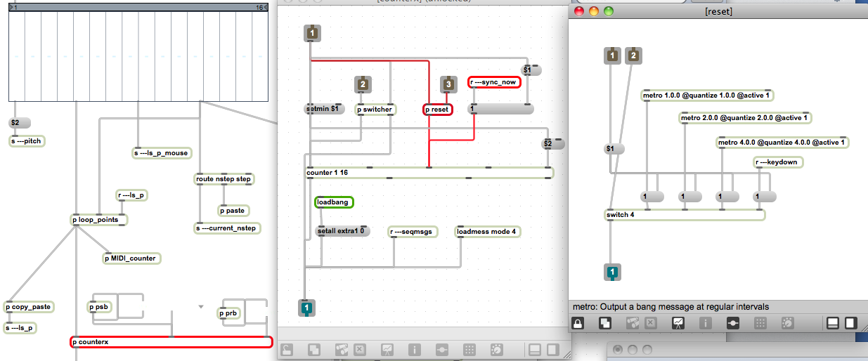
Task: Select the p MIDI_counter object
Action: [x=132, y=258]
